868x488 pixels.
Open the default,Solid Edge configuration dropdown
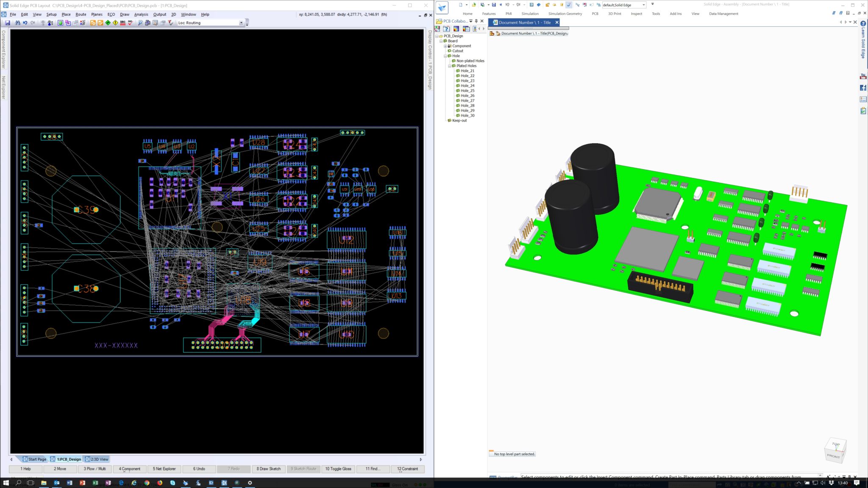[x=644, y=5]
